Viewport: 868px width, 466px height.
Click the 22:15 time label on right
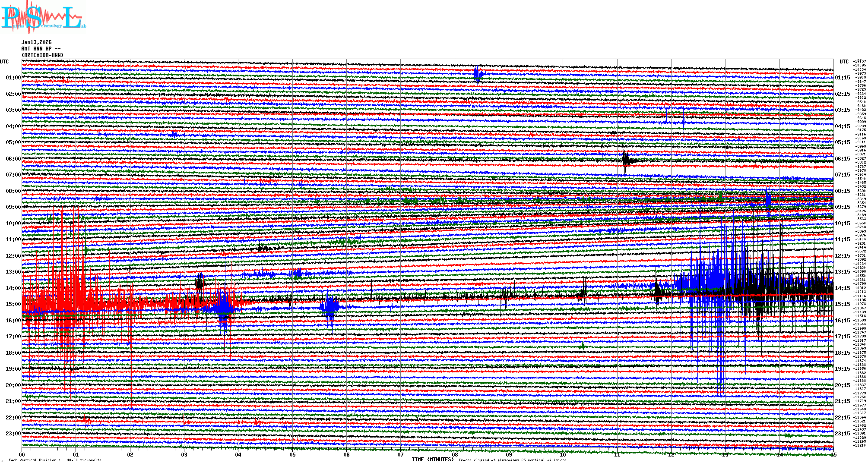[x=842, y=418]
